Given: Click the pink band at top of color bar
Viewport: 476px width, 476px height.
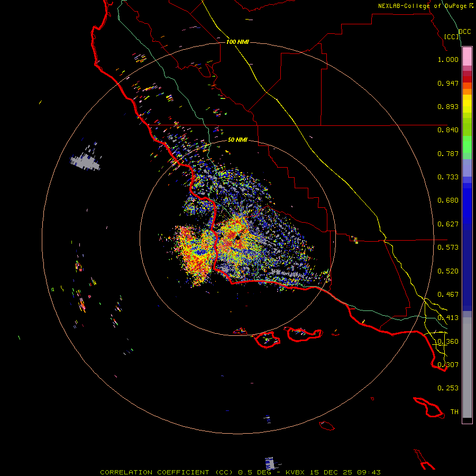Looking at the screenshot, I should coord(467,57).
